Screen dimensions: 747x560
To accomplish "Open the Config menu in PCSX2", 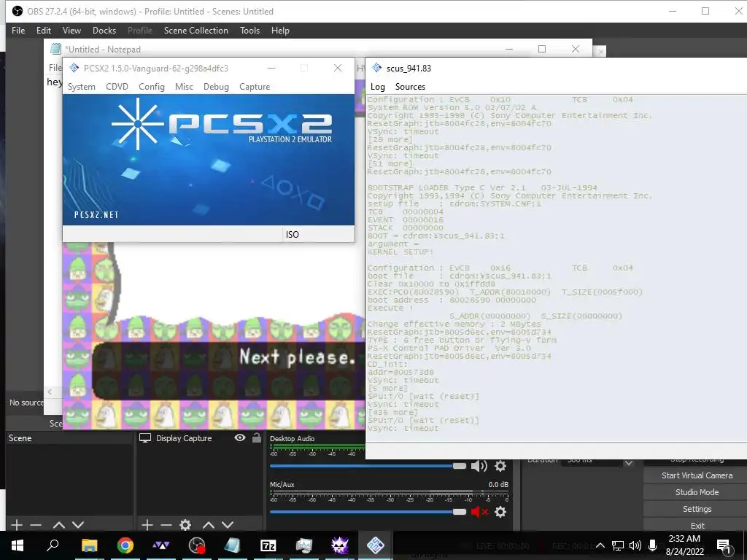I will coord(152,87).
